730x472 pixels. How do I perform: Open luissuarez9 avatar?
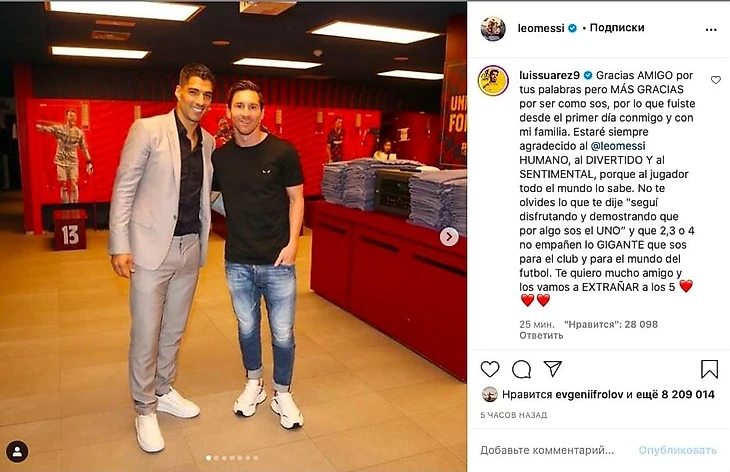493,81
